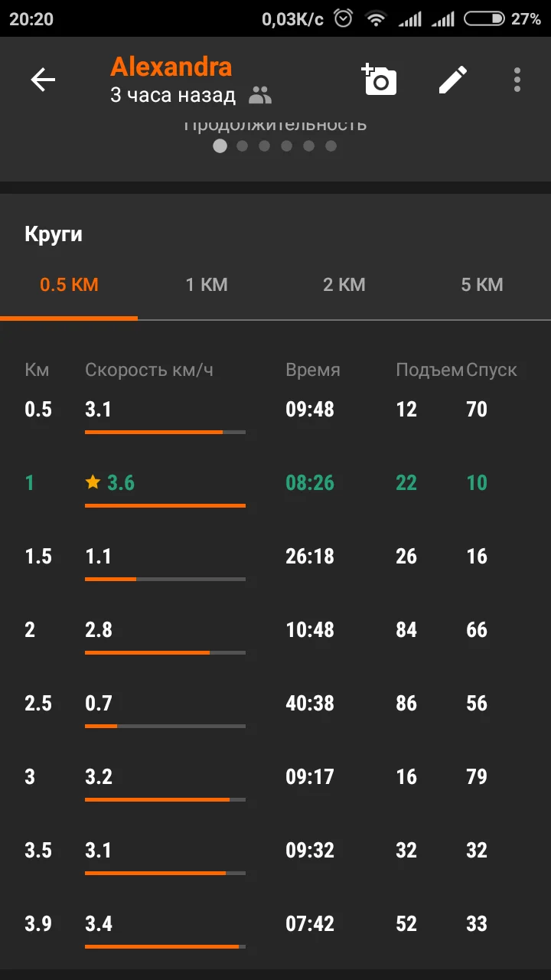Tap the 3.6 speed bar for km 1
The width and height of the screenshot is (551, 980).
165,505
